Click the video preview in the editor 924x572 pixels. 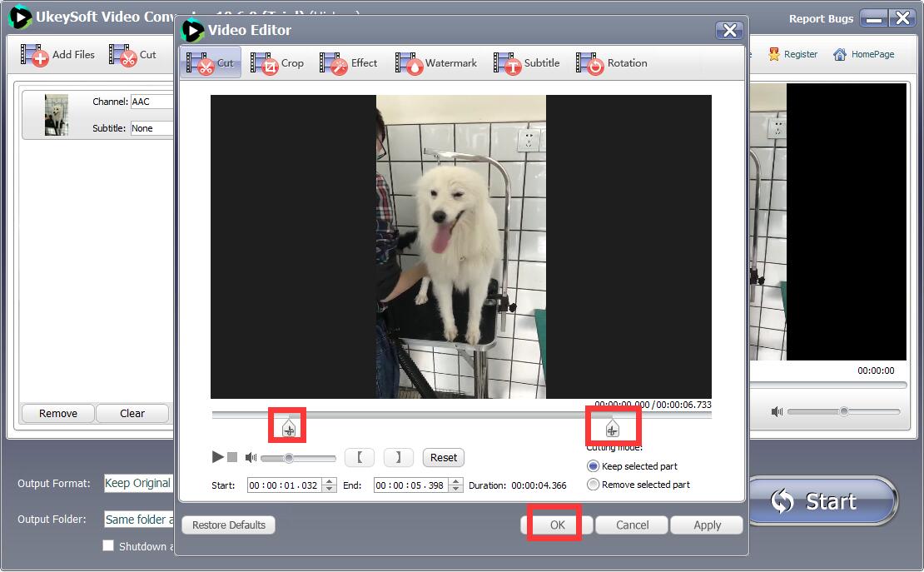coord(461,246)
